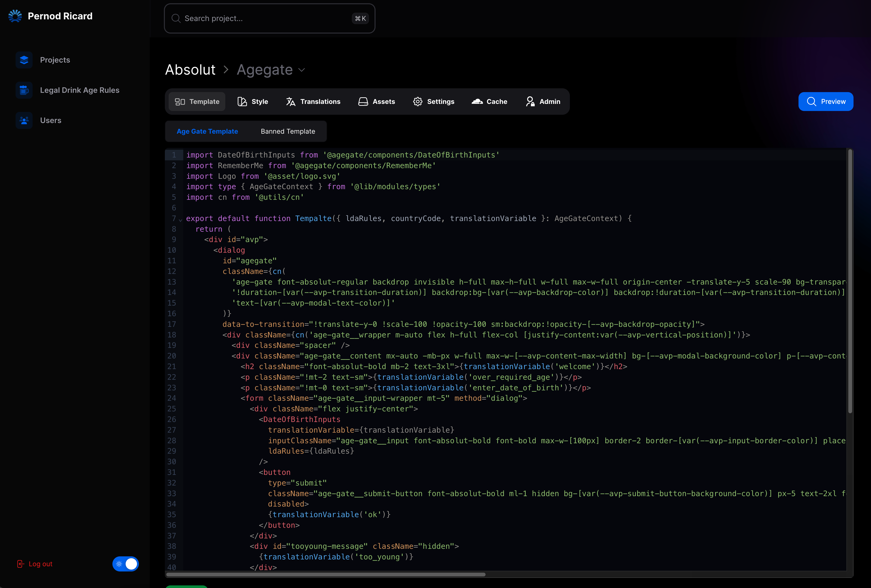
Task: Toggle the light/dark theme switch
Action: coord(126,564)
